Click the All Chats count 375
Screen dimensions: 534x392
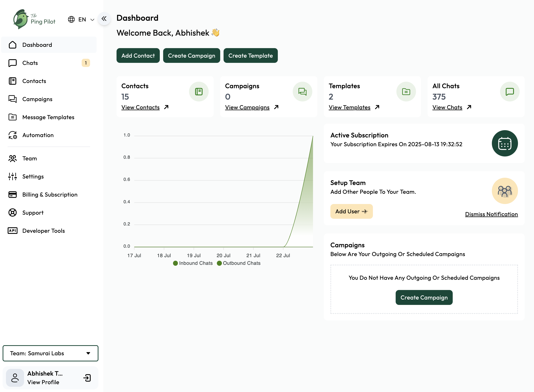(439, 97)
